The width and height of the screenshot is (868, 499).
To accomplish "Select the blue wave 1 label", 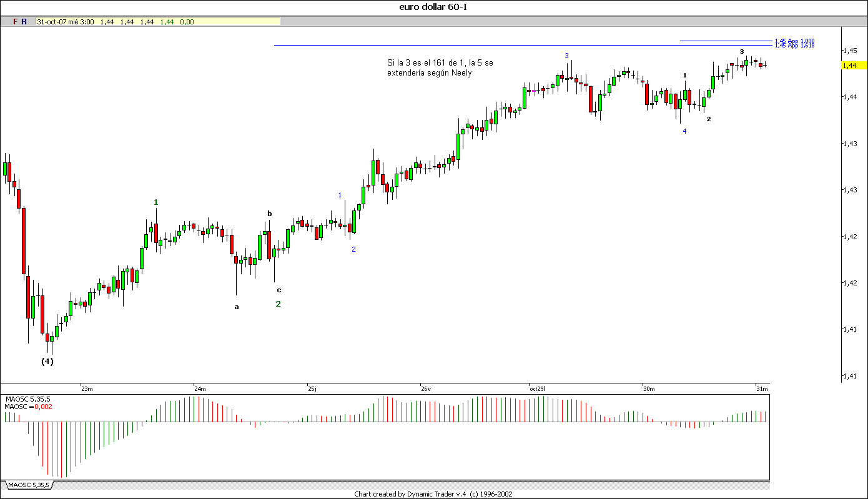I will (x=340, y=195).
